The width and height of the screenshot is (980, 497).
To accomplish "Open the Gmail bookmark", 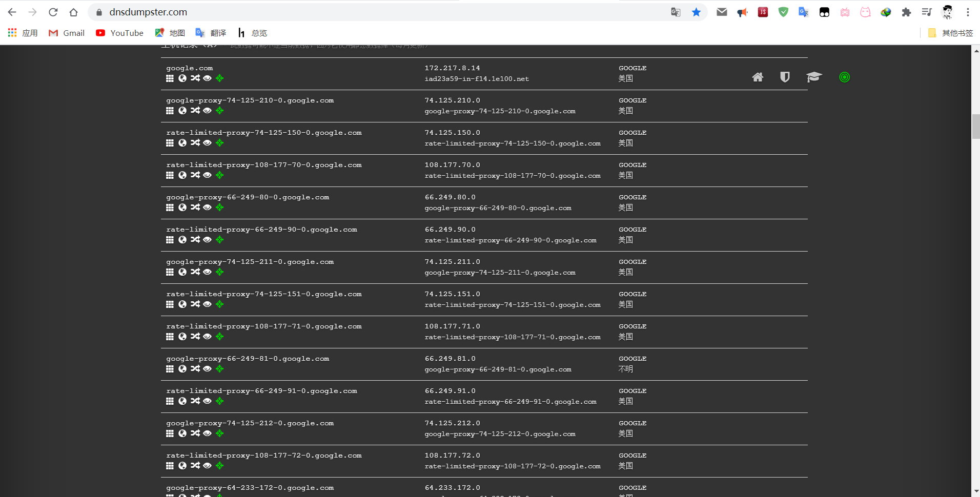I will tap(67, 33).
